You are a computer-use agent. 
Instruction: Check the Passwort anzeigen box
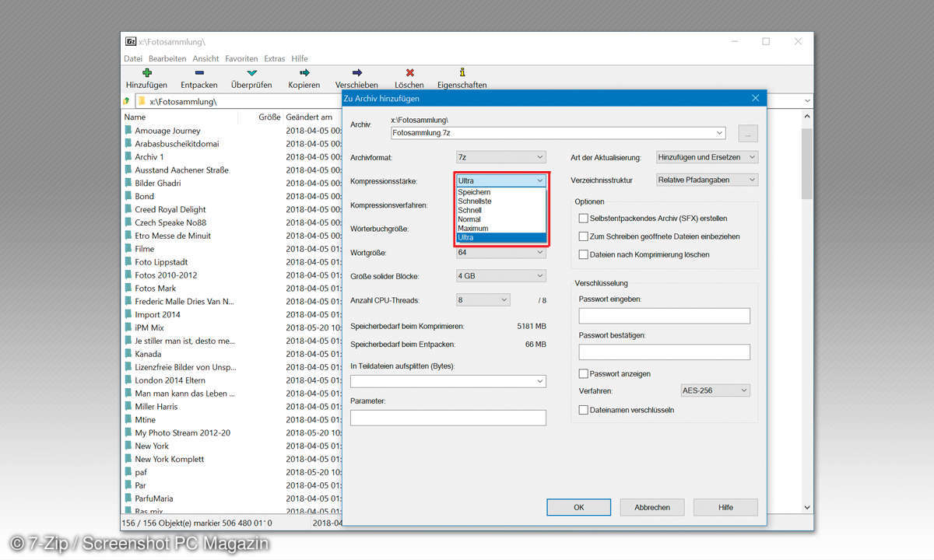(584, 373)
